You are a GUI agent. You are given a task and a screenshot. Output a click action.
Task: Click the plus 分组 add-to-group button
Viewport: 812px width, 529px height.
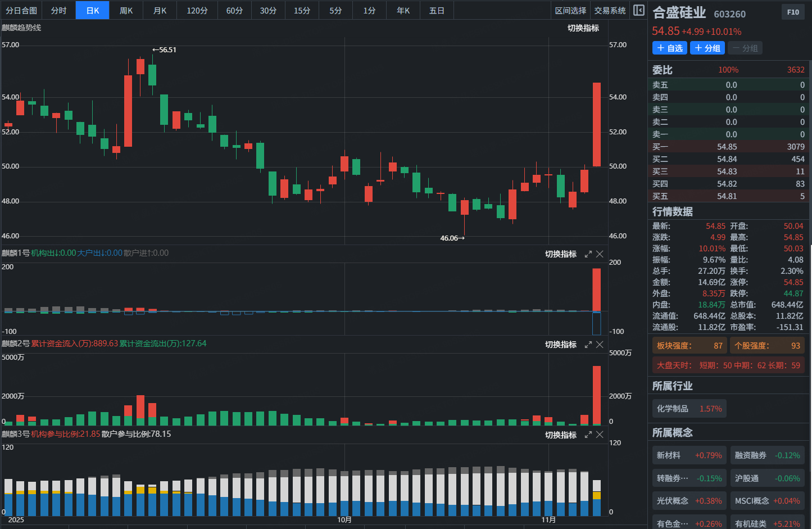pos(707,48)
